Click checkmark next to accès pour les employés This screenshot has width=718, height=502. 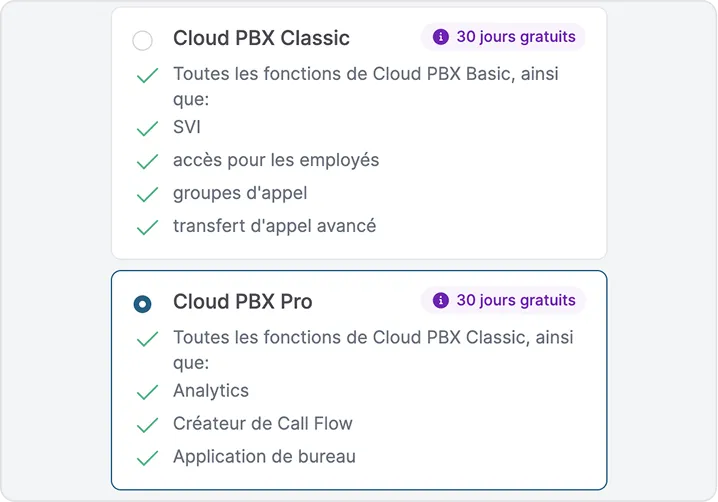147,161
